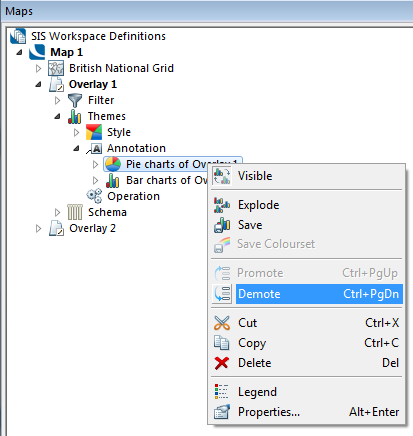This screenshot has width=413, height=436.
Task: Click the Pie charts theme icon
Action: coord(113,164)
